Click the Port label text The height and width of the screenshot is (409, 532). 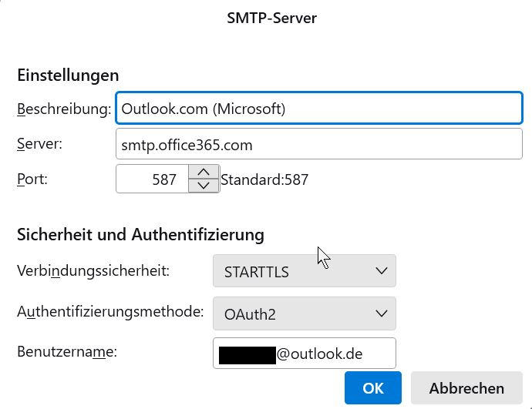pyautogui.click(x=32, y=179)
